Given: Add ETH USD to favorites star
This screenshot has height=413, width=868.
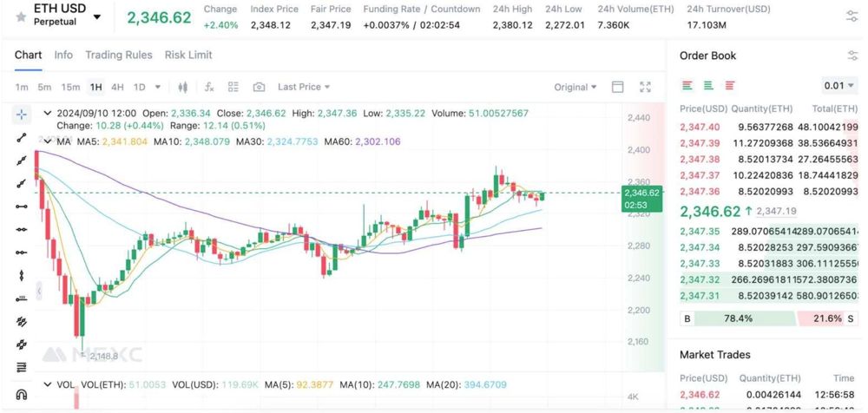Looking at the screenshot, I should 21,16.
